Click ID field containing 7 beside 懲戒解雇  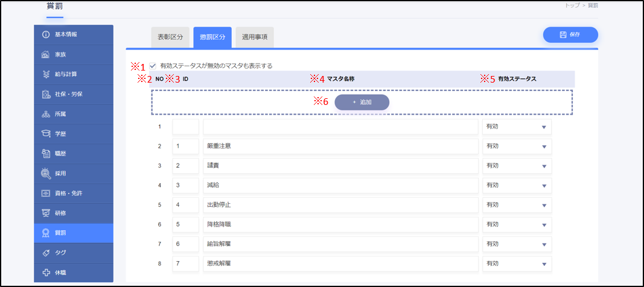point(186,263)
